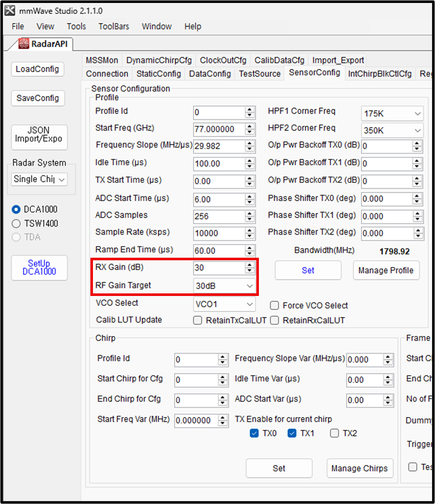Select the TSW1400 radio button
Image resolution: width=435 pixels, height=504 pixels.
(16, 223)
